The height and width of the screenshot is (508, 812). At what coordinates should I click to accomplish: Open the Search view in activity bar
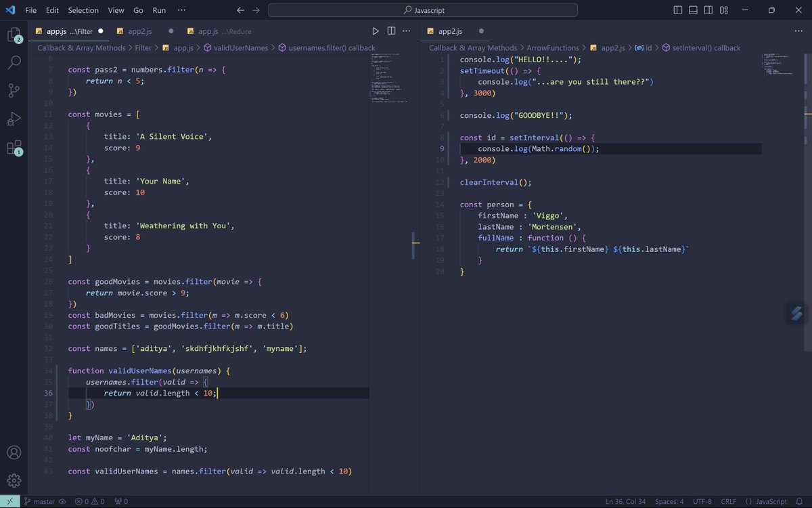point(14,63)
